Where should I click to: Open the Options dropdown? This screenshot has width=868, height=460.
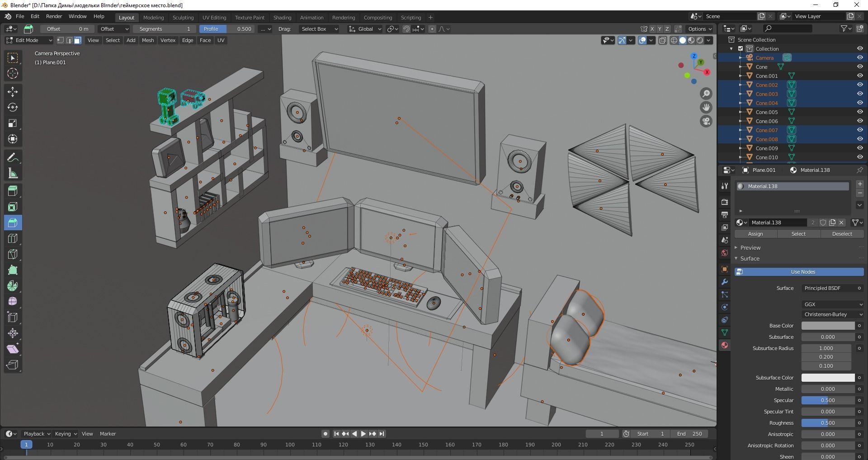[x=700, y=29]
